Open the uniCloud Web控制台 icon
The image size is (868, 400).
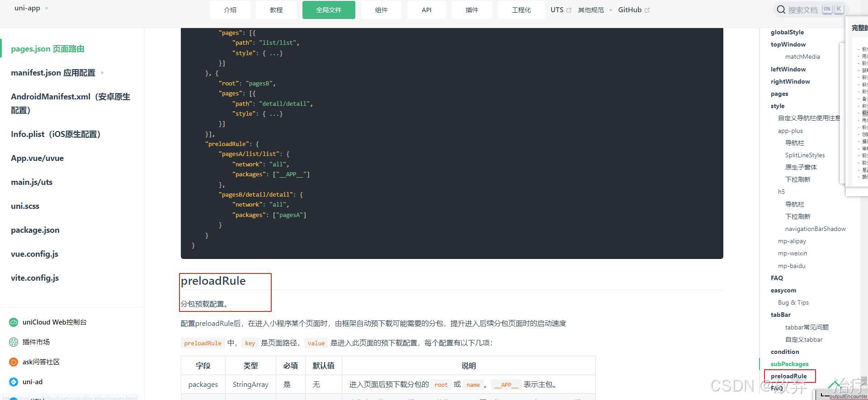click(14, 322)
